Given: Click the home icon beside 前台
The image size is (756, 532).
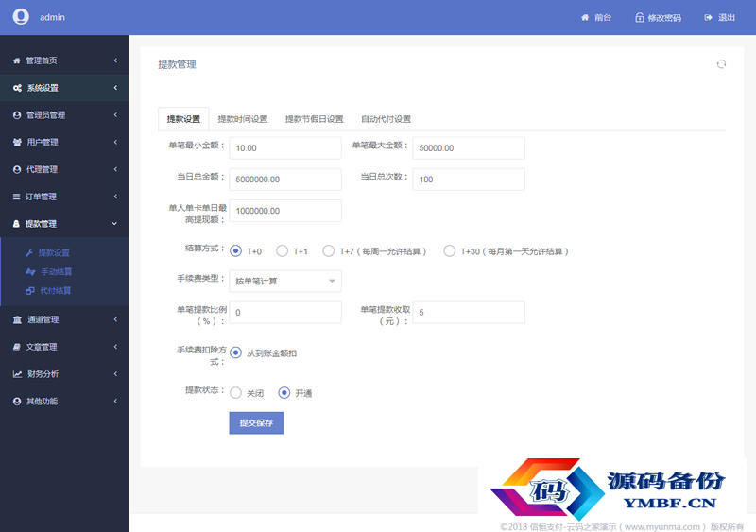Looking at the screenshot, I should [585, 17].
